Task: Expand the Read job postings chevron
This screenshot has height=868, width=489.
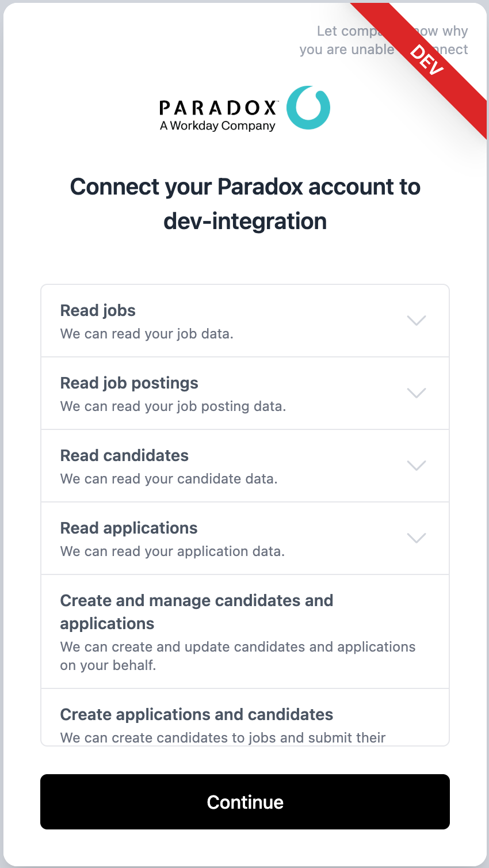Action: click(416, 393)
